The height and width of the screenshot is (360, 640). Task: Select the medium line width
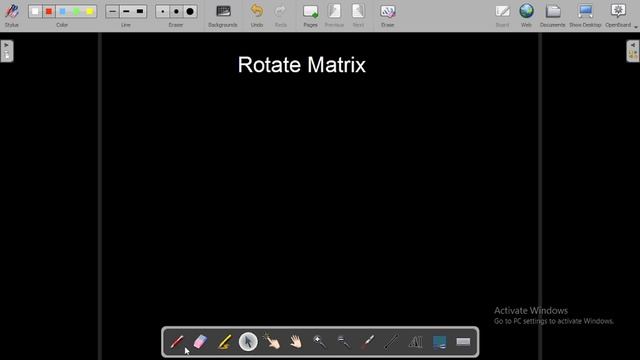click(126, 11)
